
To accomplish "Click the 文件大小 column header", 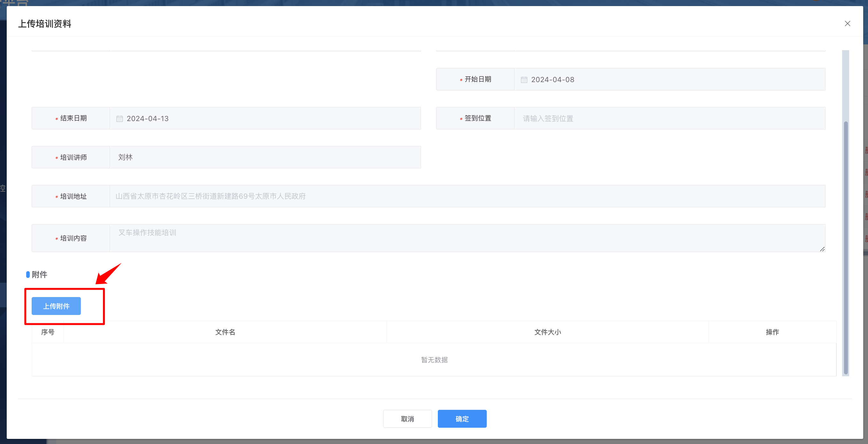I will pyautogui.click(x=547, y=332).
